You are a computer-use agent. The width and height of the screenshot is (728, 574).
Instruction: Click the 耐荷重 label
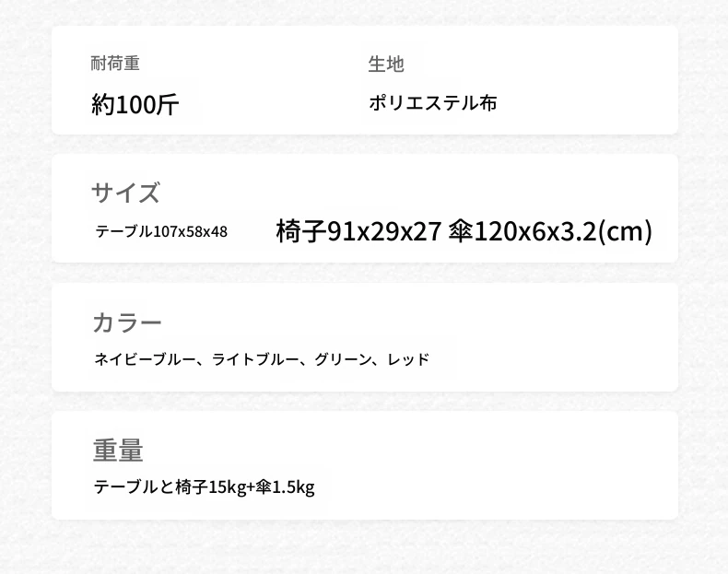(115, 63)
